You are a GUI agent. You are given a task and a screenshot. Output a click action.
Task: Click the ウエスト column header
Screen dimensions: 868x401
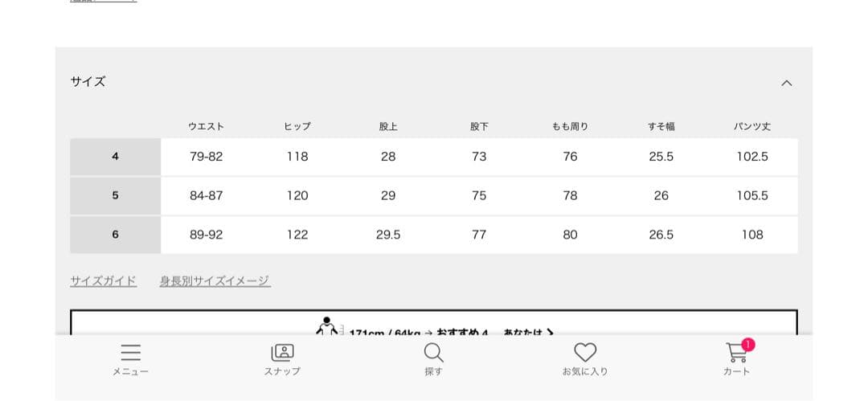[207, 126]
